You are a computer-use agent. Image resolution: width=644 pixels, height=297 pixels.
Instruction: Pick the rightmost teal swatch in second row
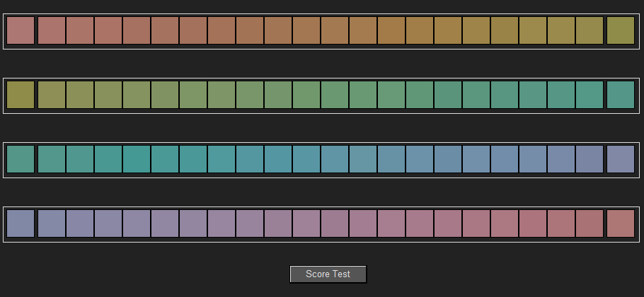pyautogui.click(x=620, y=95)
